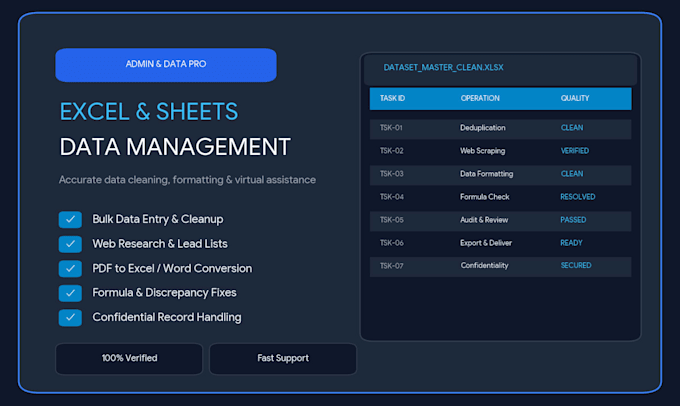This screenshot has height=406, width=680.
Task: Select the TSK-02 cell
Action: click(x=392, y=151)
